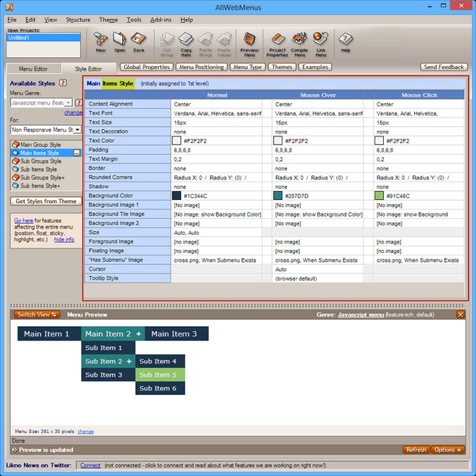
Task: Select Sub Items Style in styles list
Action: (38, 170)
